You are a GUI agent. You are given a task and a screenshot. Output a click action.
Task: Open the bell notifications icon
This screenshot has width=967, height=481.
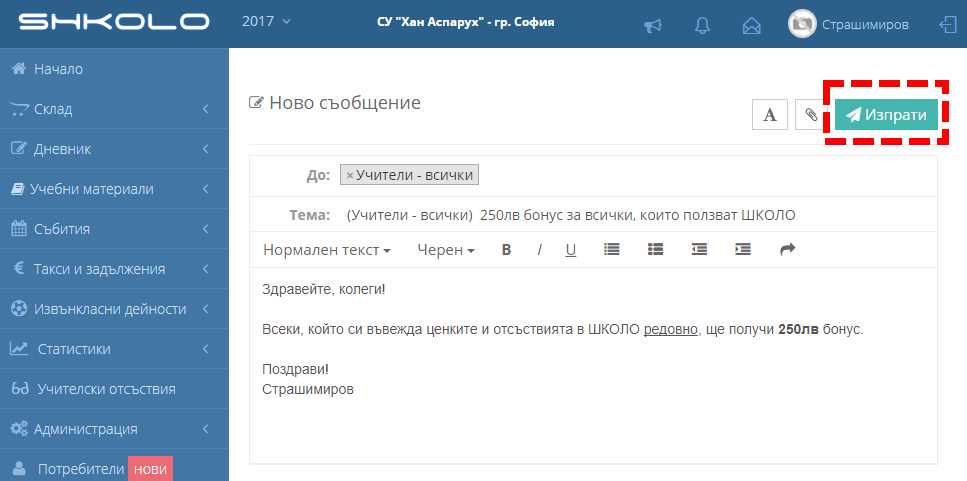(x=702, y=25)
